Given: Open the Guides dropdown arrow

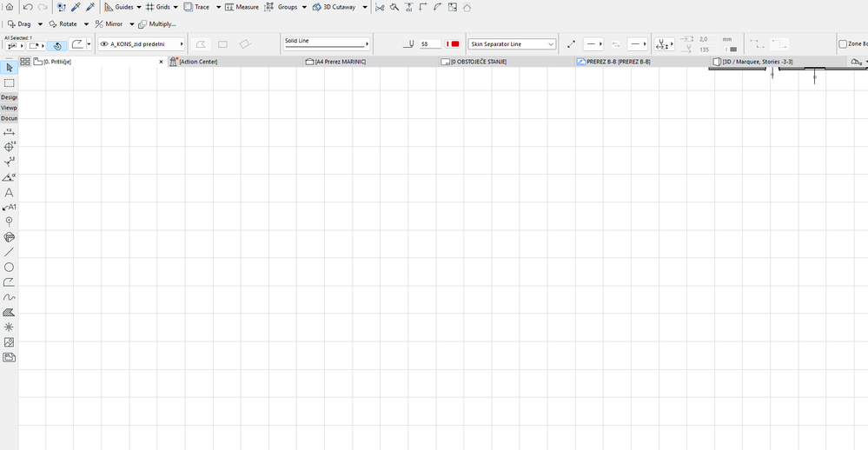Looking at the screenshot, I should (x=139, y=7).
